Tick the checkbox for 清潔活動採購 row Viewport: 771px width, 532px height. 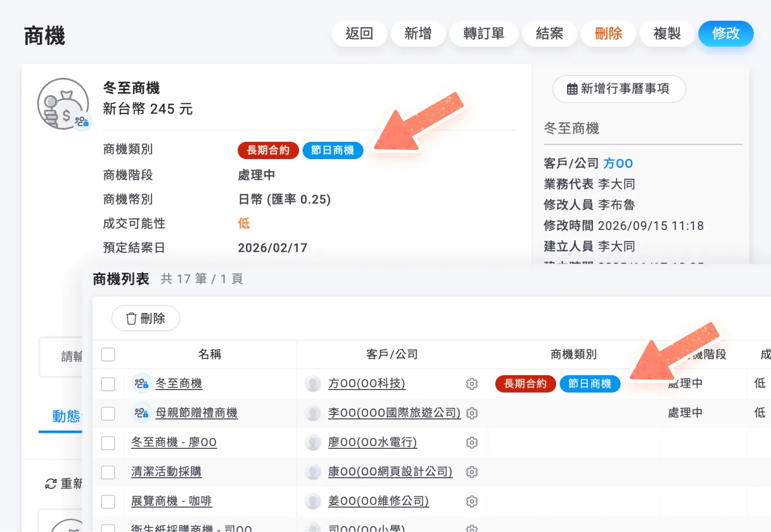pyautogui.click(x=108, y=472)
